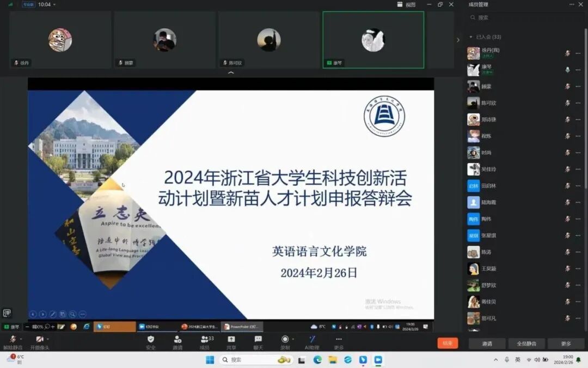Click the 录制 (Record) icon
The width and height of the screenshot is (588, 368).
tap(285, 339)
